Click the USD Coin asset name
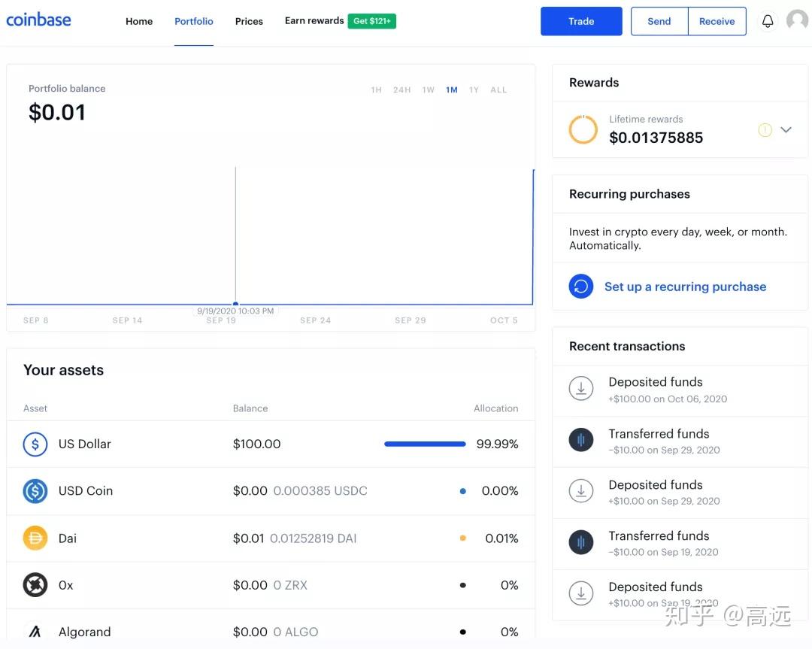Screen dimensions: 812x649 pos(86,490)
